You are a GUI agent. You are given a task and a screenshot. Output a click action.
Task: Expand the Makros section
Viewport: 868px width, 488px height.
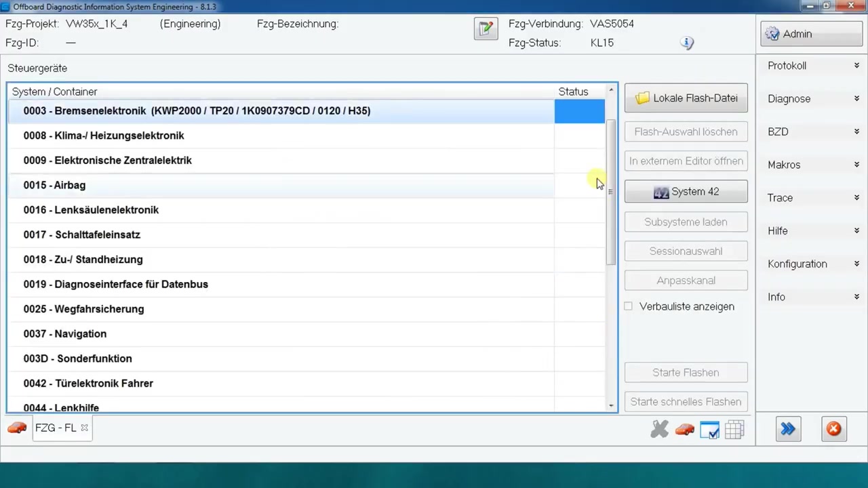tap(812, 165)
